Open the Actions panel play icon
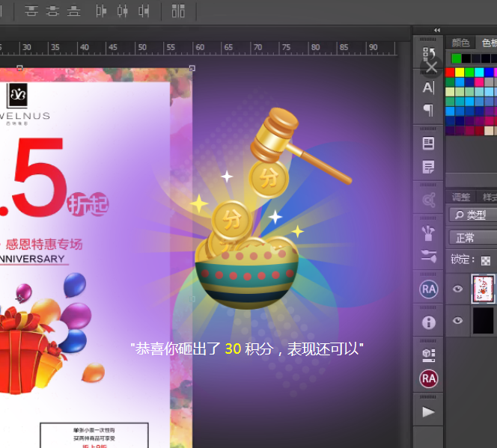The width and height of the screenshot is (497, 448). [x=429, y=411]
